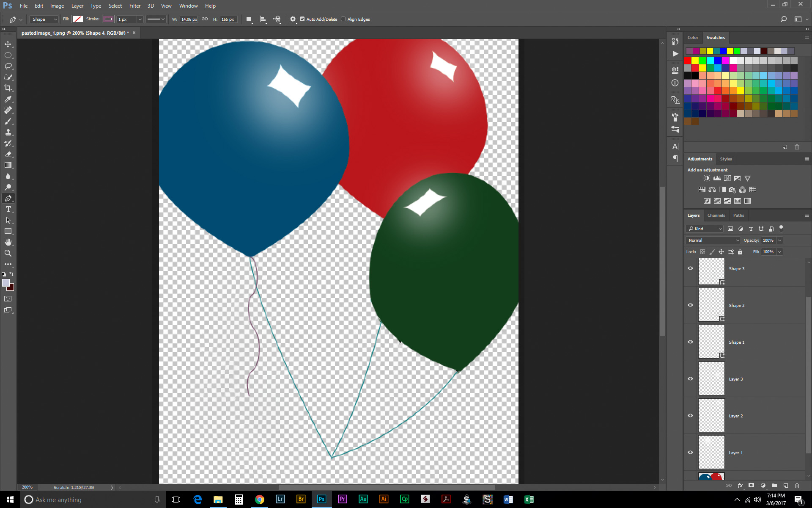Select the Eraser tool
Image resolution: width=812 pixels, height=508 pixels.
click(8, 154)
